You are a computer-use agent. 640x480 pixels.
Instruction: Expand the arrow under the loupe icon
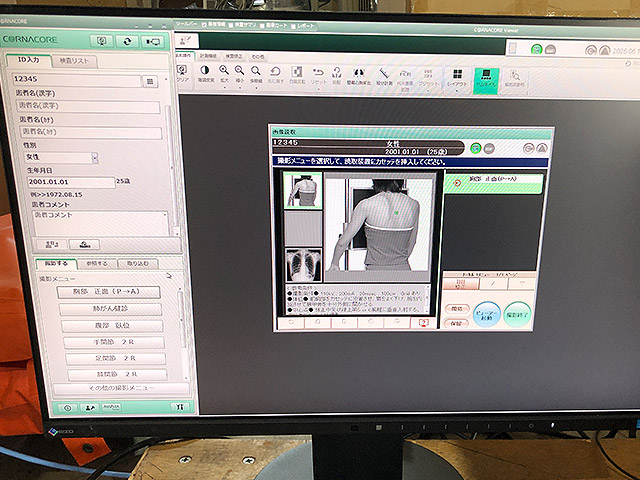(x=256, y=87)
